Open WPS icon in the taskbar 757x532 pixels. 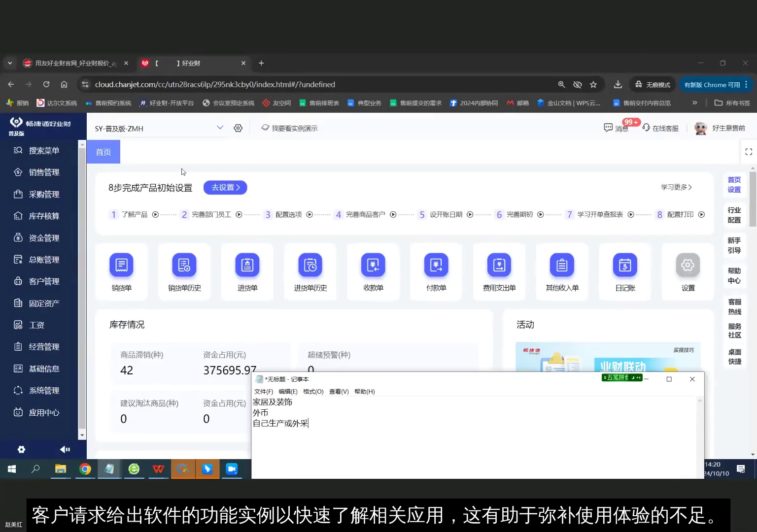tap(158, 469)
